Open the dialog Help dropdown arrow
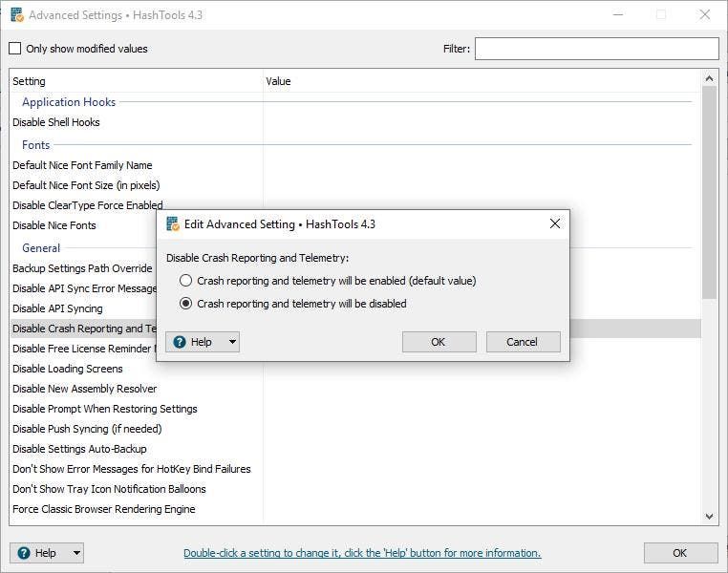728x573 pixels. (x=232, y=342)
